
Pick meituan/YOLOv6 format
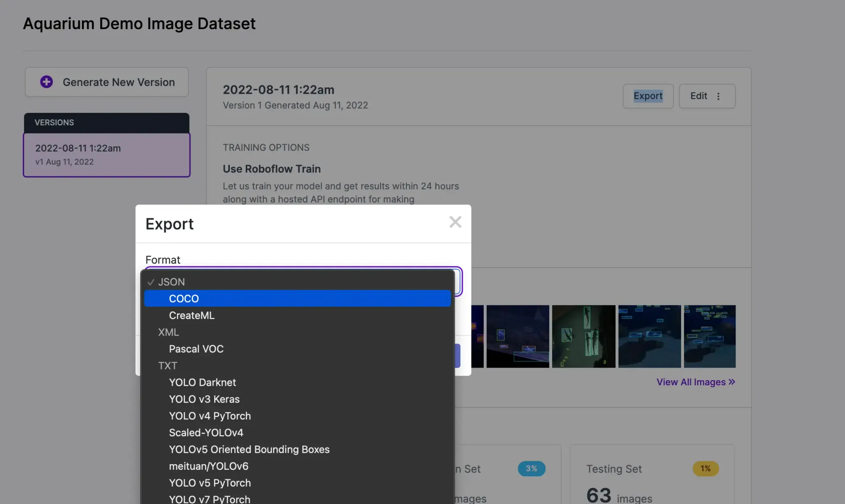[208, 466]
